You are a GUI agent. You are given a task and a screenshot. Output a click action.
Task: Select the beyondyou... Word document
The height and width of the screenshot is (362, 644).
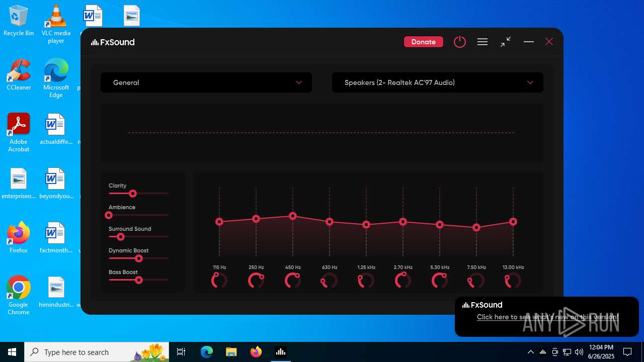[56, 184]
